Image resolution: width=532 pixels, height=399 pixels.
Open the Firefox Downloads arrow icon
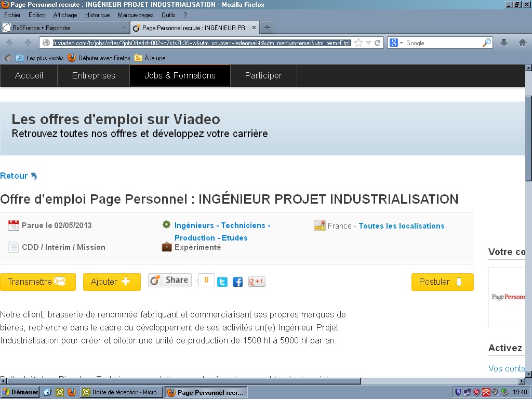(x=503, y=43)
